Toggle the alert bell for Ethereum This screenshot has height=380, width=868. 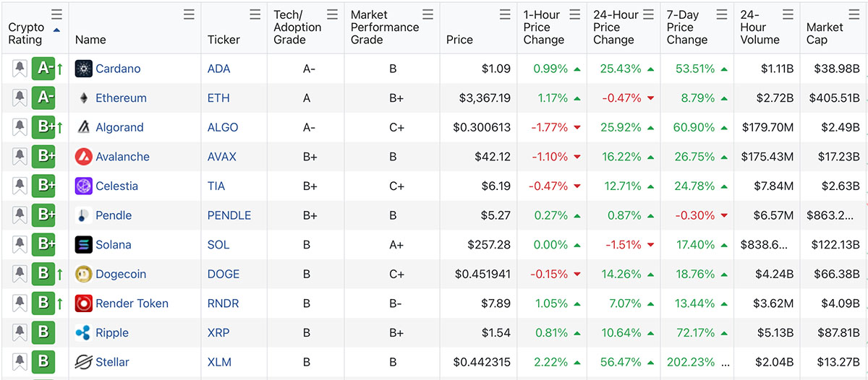pos(20,98)
